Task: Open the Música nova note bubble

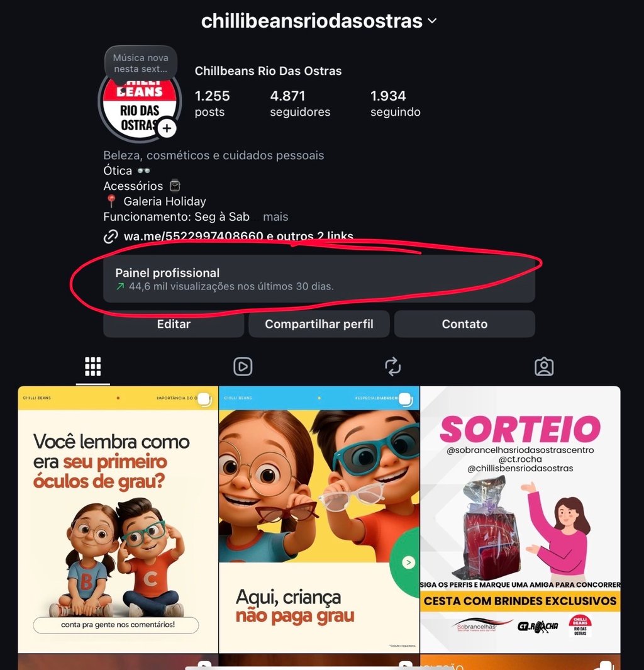Action: 140,64
